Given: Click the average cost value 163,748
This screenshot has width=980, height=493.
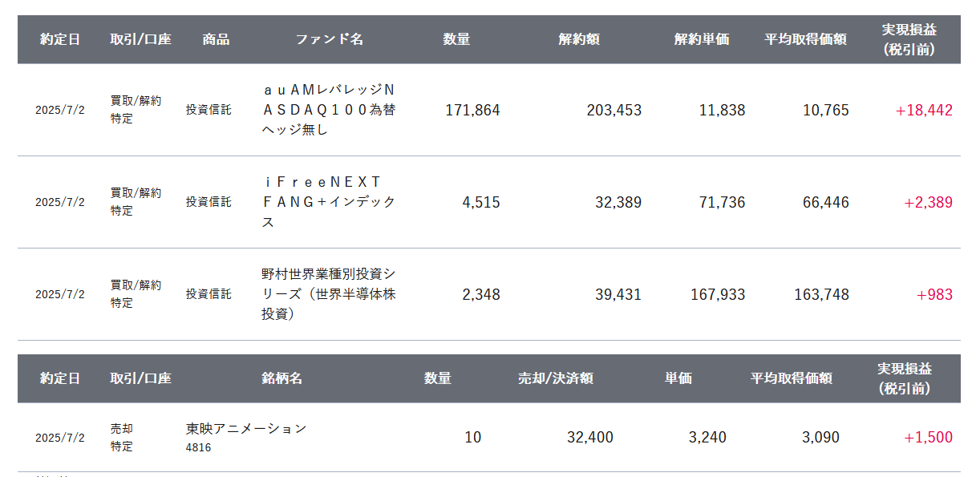Looking at the screenshot, I should pos(821,295).
